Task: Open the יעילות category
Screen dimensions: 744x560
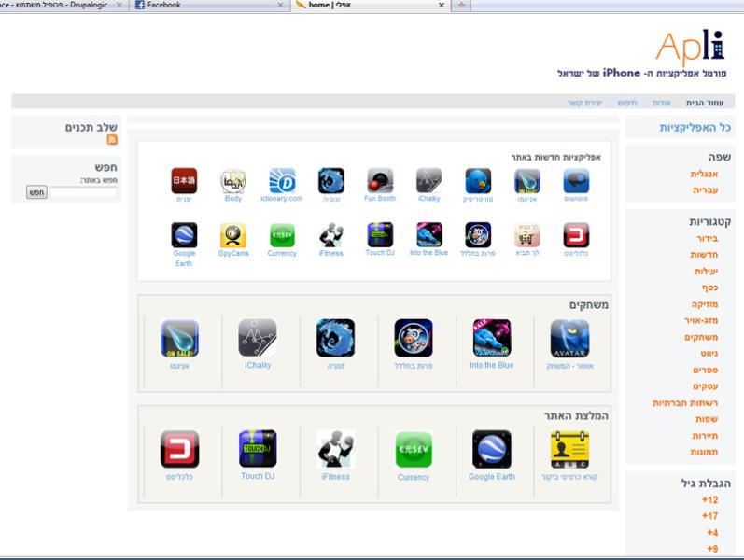Action: [706, 271]
